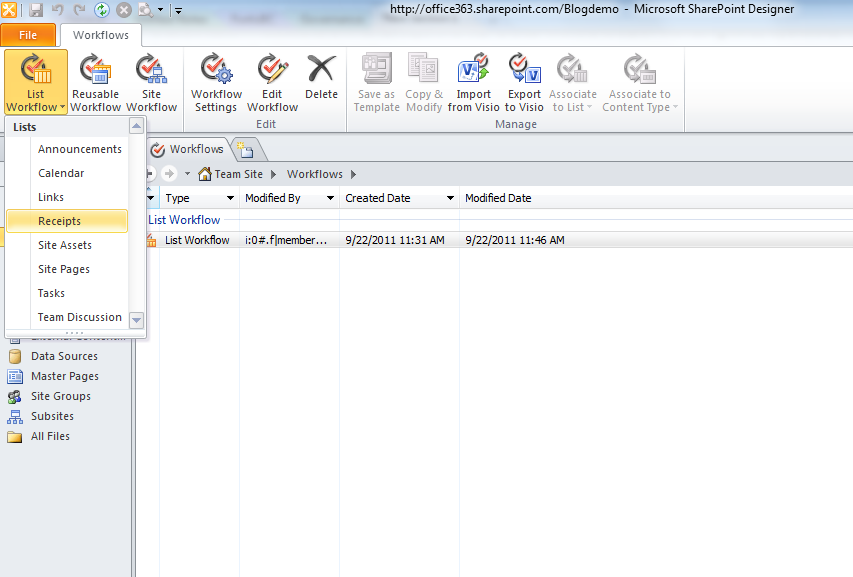Select Links from Lists menu
Image resolution: width=853 pixels, height=577 pixels.
(67, 197)
